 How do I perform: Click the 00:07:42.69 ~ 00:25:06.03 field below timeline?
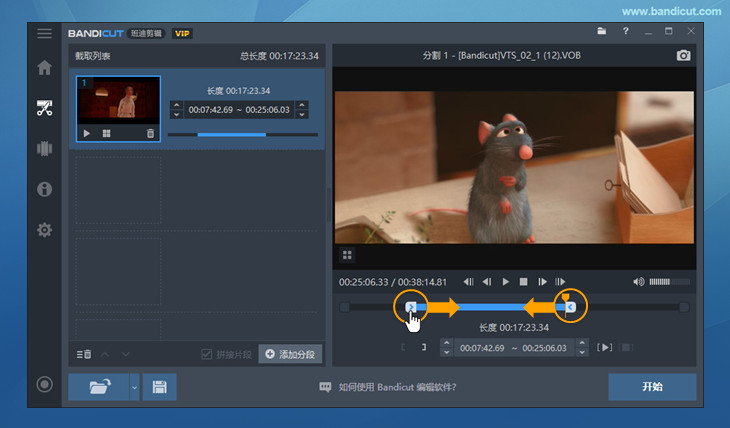pyautogui.click(x=514, y=348)
